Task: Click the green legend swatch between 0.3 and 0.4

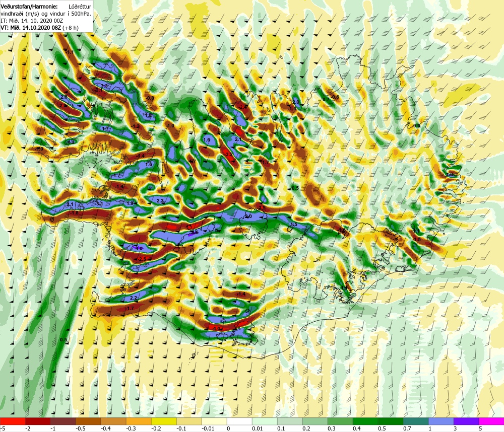Action: point(340,421)
